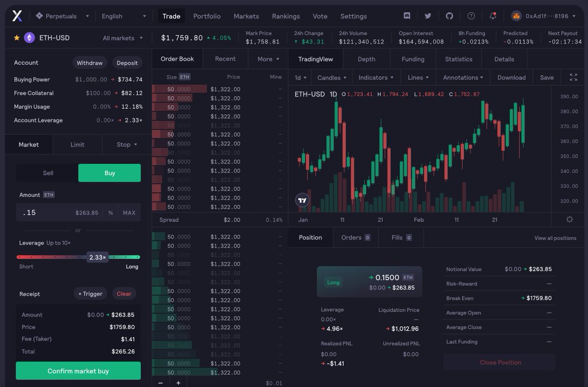588x387 pixels.
Task: Expand chart to fullscreen
Action: 573,77
